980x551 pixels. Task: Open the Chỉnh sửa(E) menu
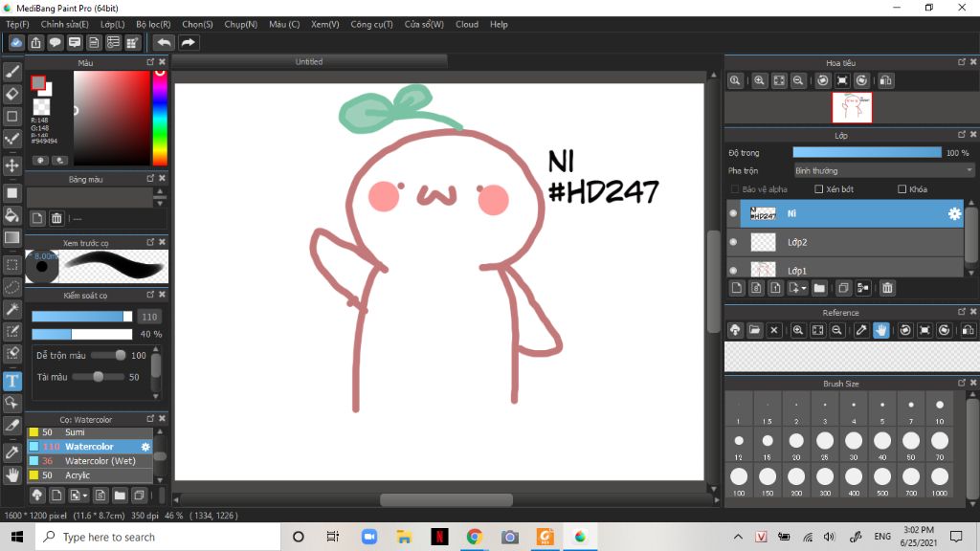click(64, 24)
